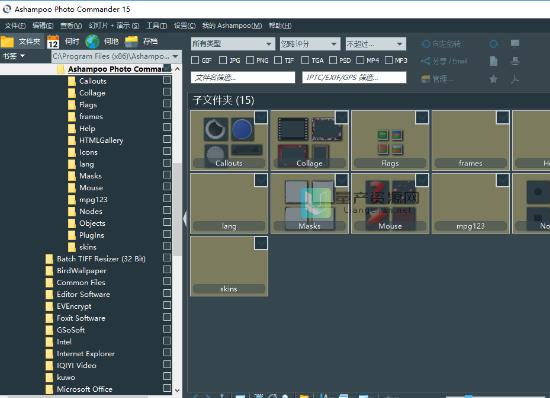Open the slideshow + presentation menu
The image size is (550, 398).
point(114,26)
